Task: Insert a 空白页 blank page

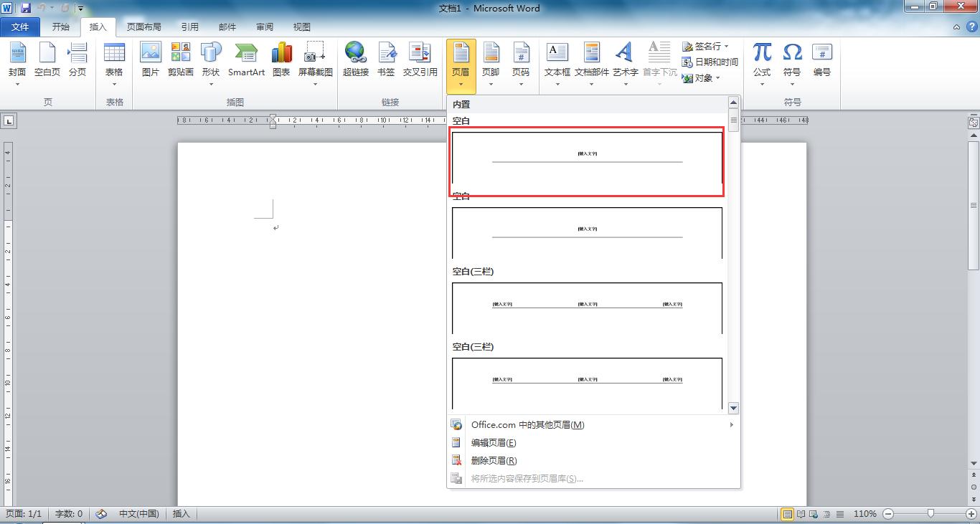Action: 47,59
